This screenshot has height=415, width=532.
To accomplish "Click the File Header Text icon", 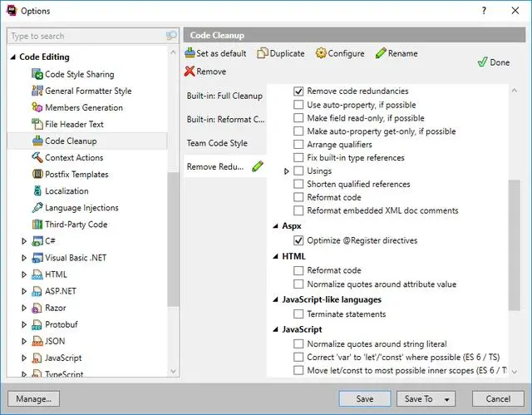I will coord(37,124).
